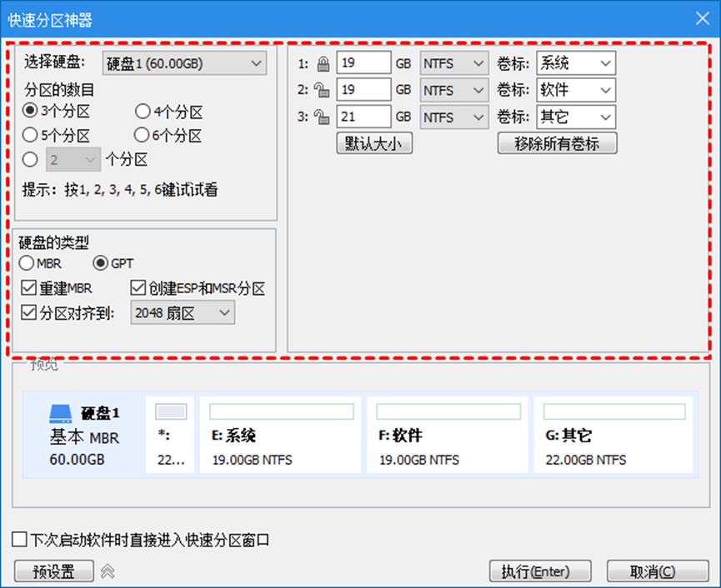721x588 pixels.
Task: Select the E: 系统 partition in preview
Action: tap(280, 435)
